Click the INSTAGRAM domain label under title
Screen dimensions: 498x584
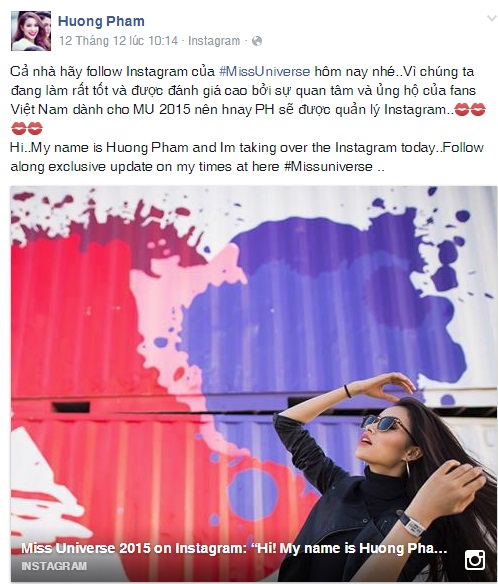point(54,566)
